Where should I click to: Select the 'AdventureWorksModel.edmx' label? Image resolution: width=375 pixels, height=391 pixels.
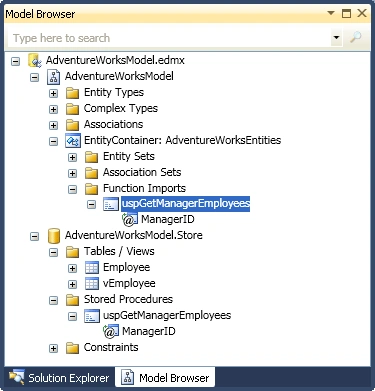[x=115, y=60]
